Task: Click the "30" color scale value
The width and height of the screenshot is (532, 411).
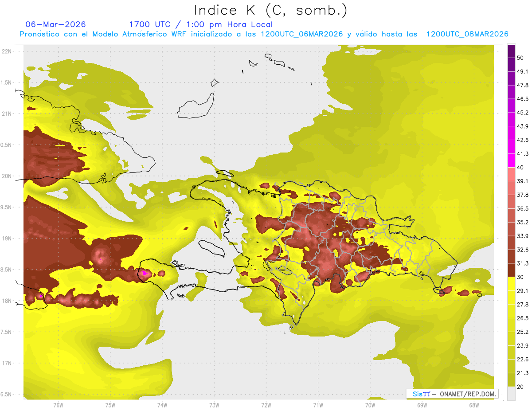Action: click(x=520, y=277)
